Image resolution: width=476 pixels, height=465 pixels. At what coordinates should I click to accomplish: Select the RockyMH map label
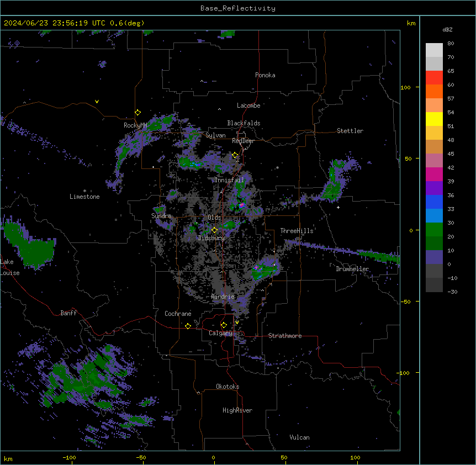135,125
